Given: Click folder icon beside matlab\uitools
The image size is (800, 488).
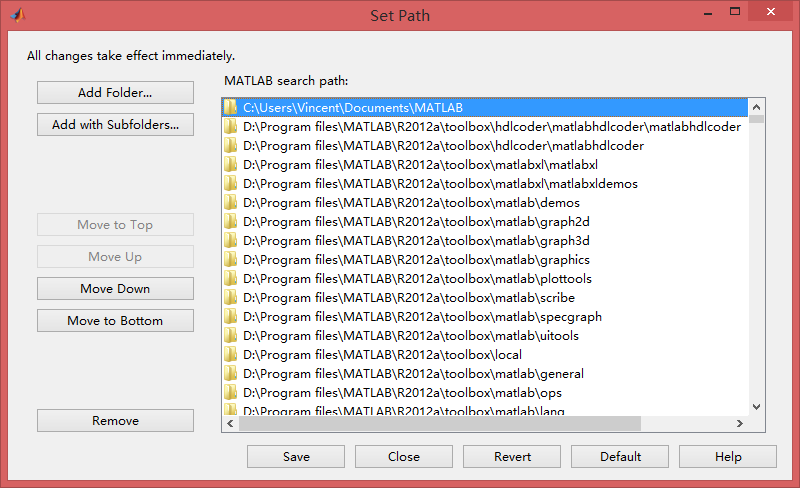Looking at the screenshot, I should pyautogui.click(x=231, y=335).
